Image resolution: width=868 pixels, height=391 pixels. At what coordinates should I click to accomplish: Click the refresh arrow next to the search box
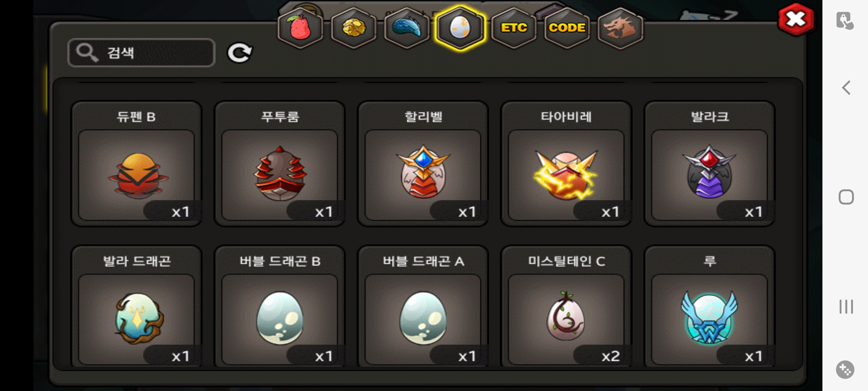click(x=239, y=53)
